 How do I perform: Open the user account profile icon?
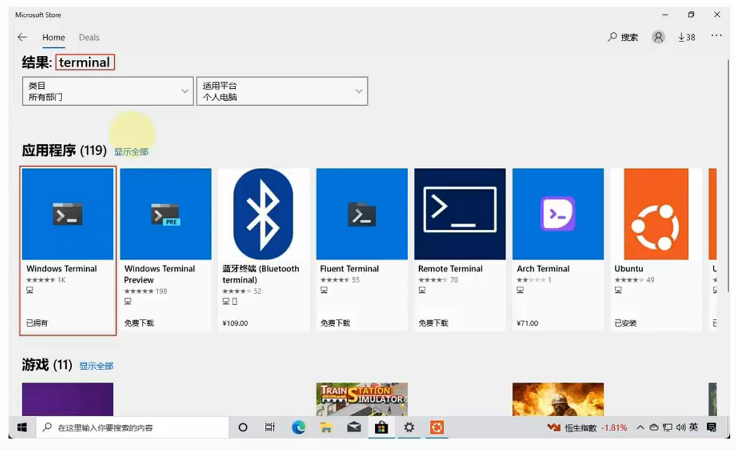658,37
